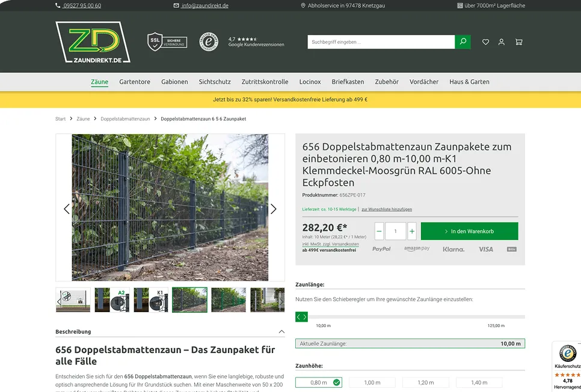This screenshot has height=392, width=581.
Task: Click the ZaunDirekt.de logo
Action: tap(93, 42)
